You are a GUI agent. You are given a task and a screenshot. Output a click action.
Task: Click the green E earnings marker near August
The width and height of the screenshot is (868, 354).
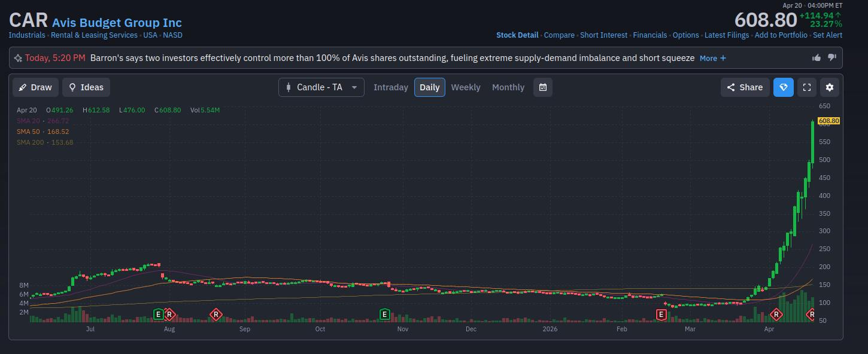(158, 315)
